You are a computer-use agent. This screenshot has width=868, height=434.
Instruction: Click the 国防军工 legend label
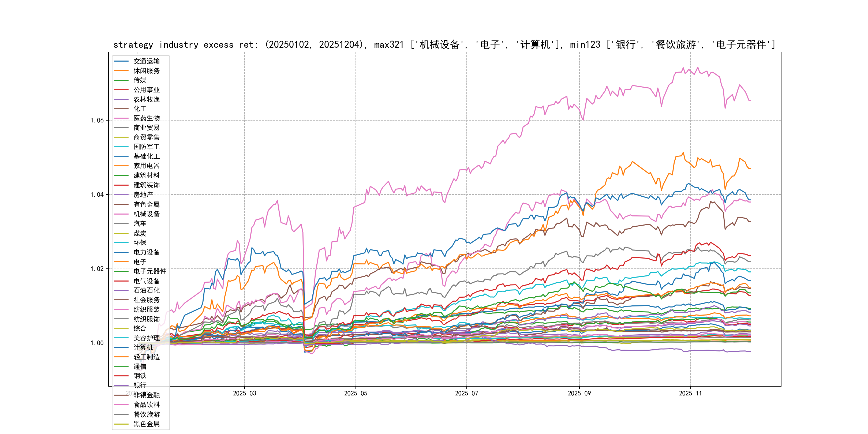point(146,147)
